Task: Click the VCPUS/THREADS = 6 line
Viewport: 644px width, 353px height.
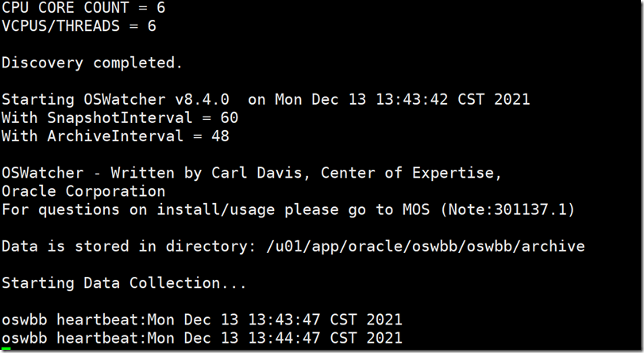Action: coord(79,26)
